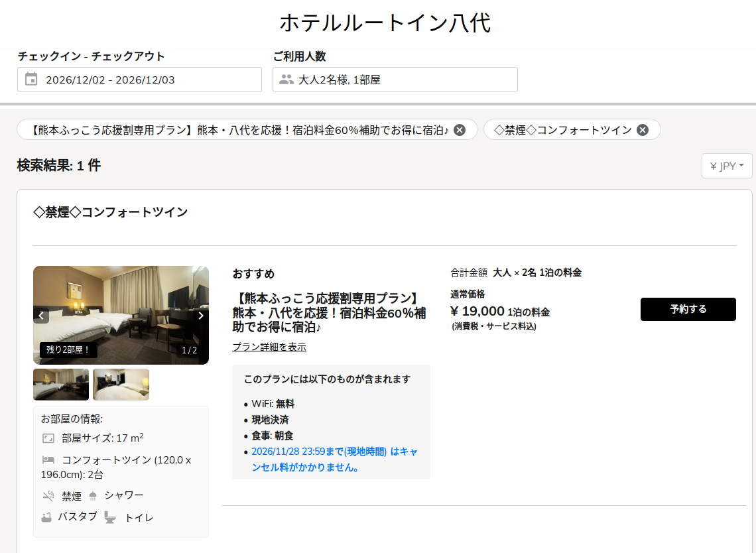Click the shower シャワー icon
756x553 pixels.
pyautogui.click(x=93, y=495)
